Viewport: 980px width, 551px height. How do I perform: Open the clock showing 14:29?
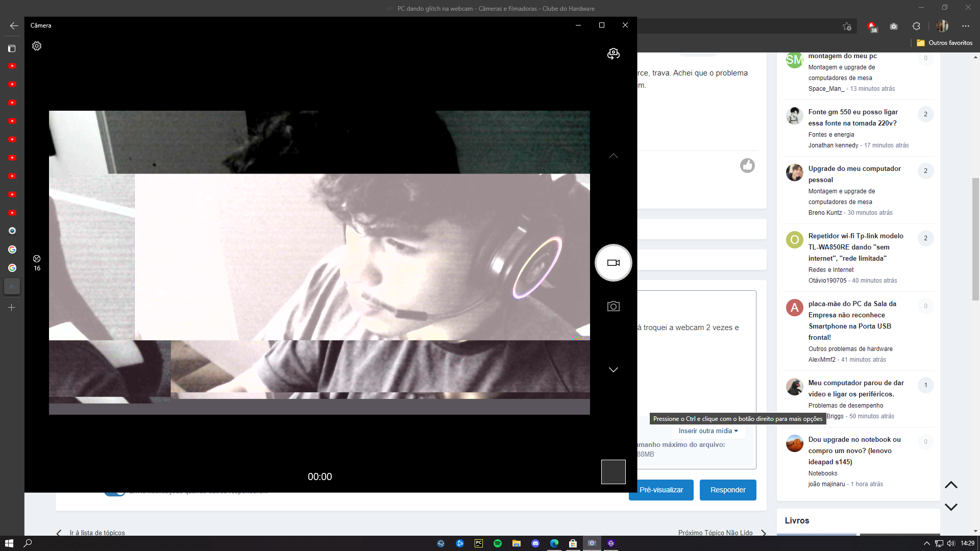tap(967, 543)
